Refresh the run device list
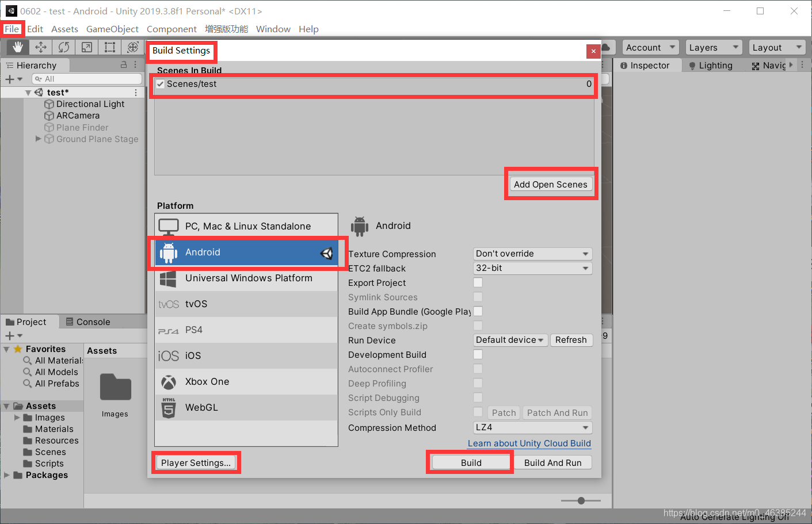The height and width of the screenshot is (524, 812). pyautogui.click(x=571, y=340)
